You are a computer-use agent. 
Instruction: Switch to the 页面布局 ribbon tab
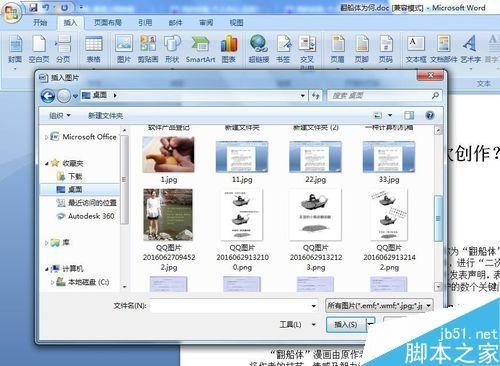(108, 22)
